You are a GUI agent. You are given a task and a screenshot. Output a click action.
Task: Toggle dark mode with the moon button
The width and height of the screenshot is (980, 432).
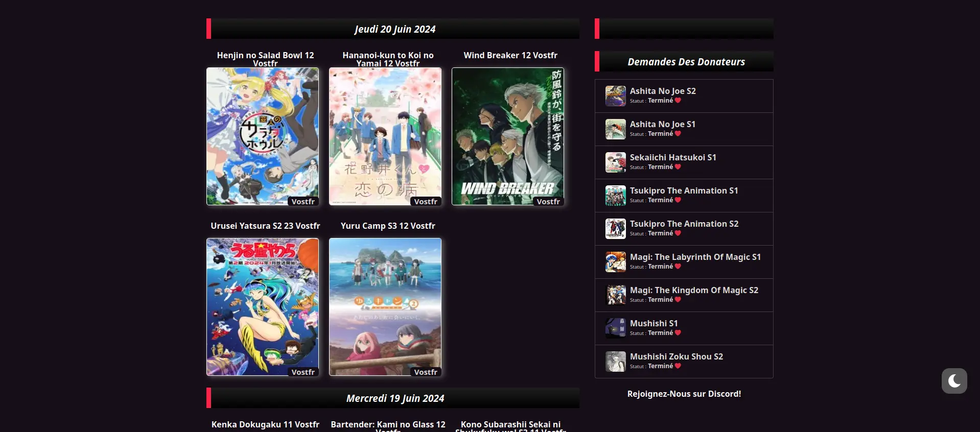coord(954,381)
